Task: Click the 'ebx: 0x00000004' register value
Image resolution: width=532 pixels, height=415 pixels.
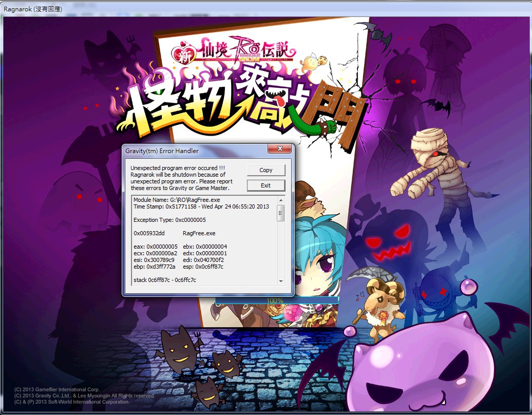Action: (x=205, y=247)
